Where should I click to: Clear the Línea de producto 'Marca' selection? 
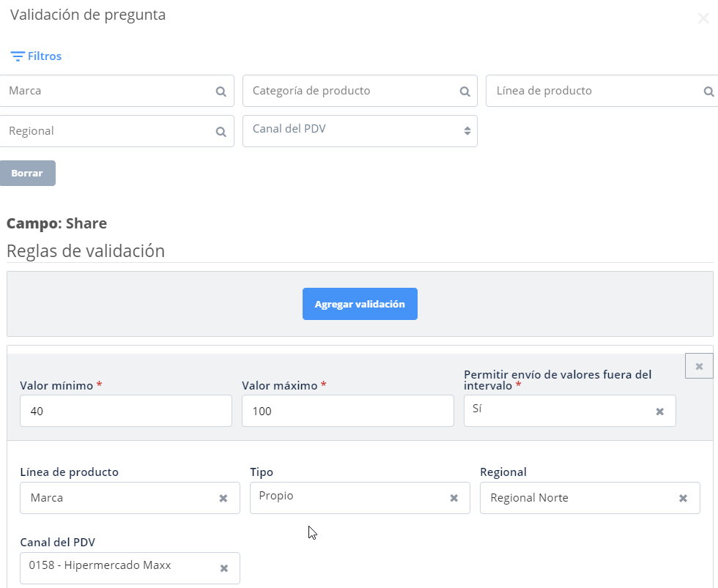(x=223, y=498)
